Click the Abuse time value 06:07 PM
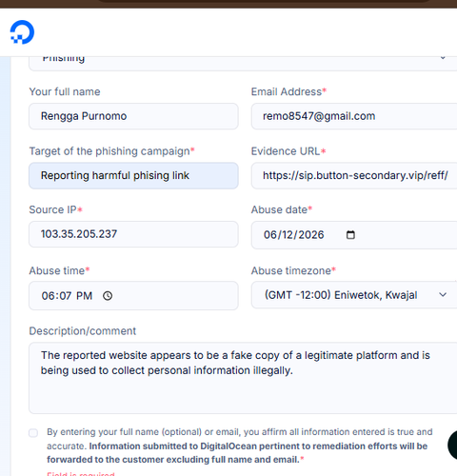The image size is (457, 476). point(67,296)
